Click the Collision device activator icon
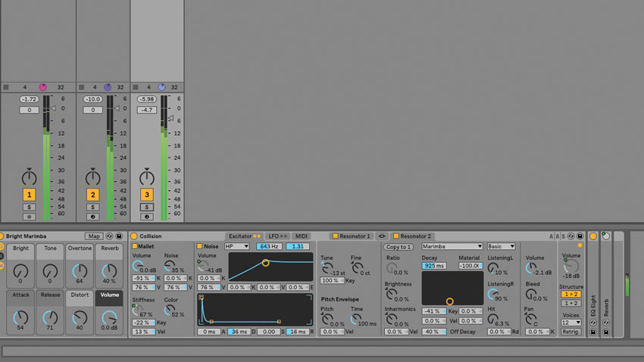Viewport: 644px width, 362px height. click(134, 236)
